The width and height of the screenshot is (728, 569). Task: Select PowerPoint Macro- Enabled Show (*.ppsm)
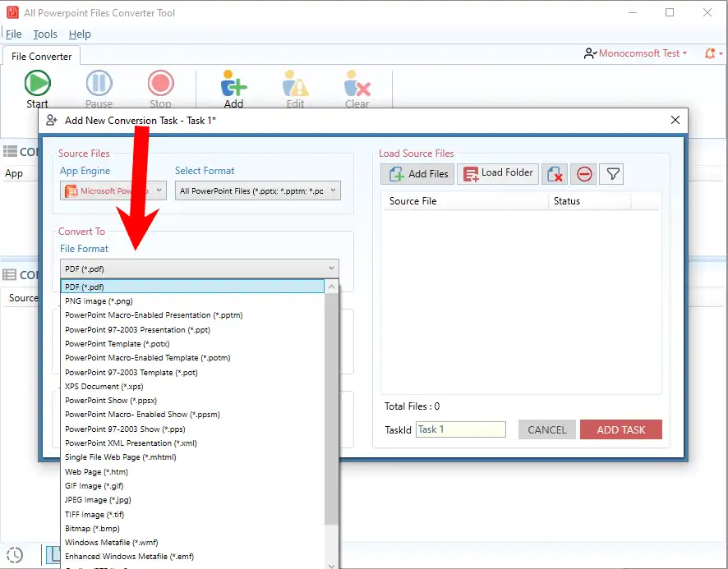[x=192, y=415]
